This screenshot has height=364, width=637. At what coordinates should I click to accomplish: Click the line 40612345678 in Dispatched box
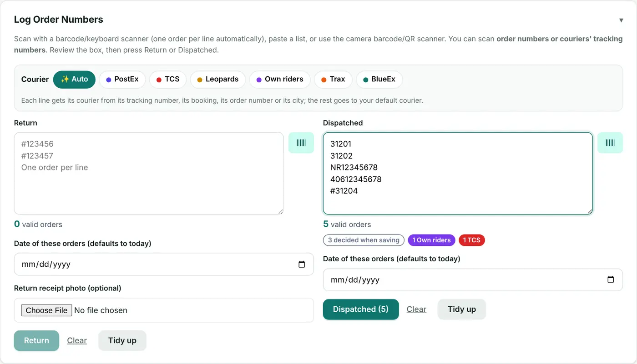pos(356,180)
